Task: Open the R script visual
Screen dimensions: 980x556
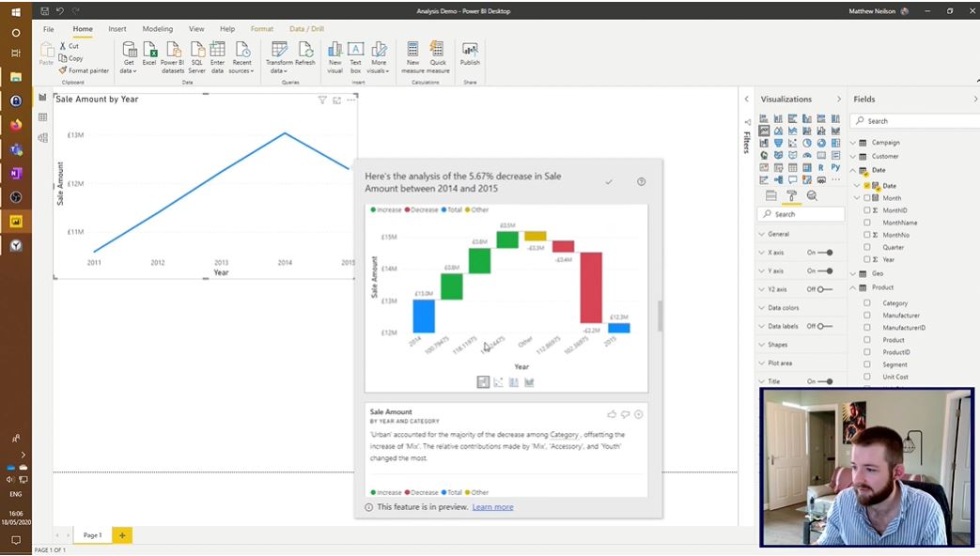Action: [x=820, y=167]
